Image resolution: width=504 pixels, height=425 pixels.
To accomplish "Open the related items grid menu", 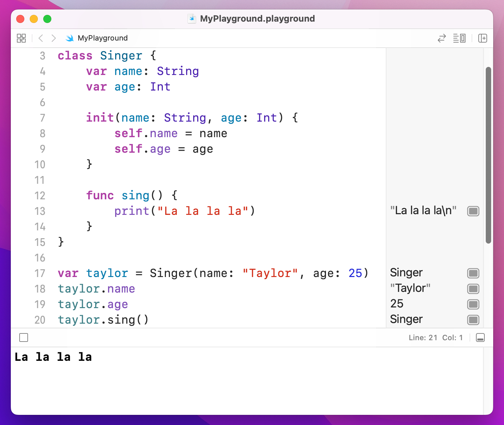I will click(x=21, y=38).
